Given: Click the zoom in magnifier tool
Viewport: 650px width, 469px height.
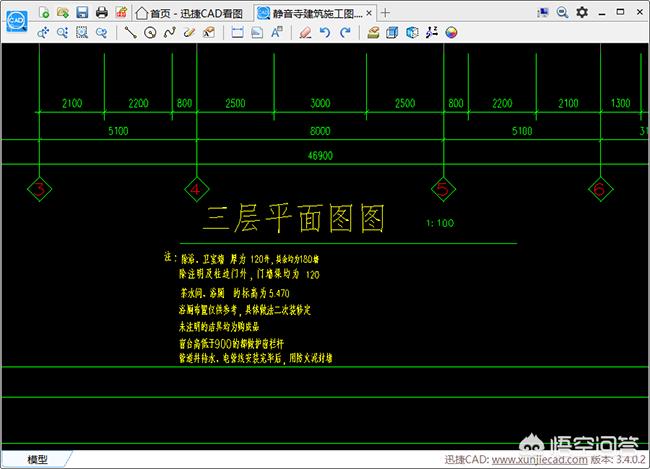Looking at the screenshot, I should (63, 32).
